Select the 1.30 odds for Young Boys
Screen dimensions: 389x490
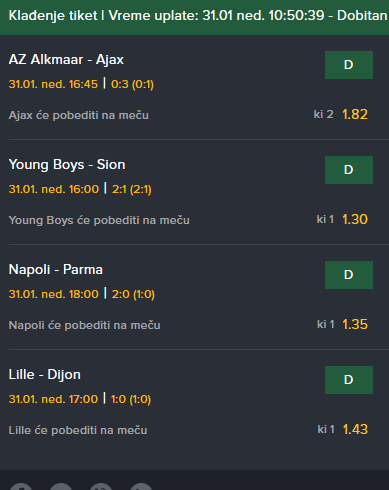point(355,219)
